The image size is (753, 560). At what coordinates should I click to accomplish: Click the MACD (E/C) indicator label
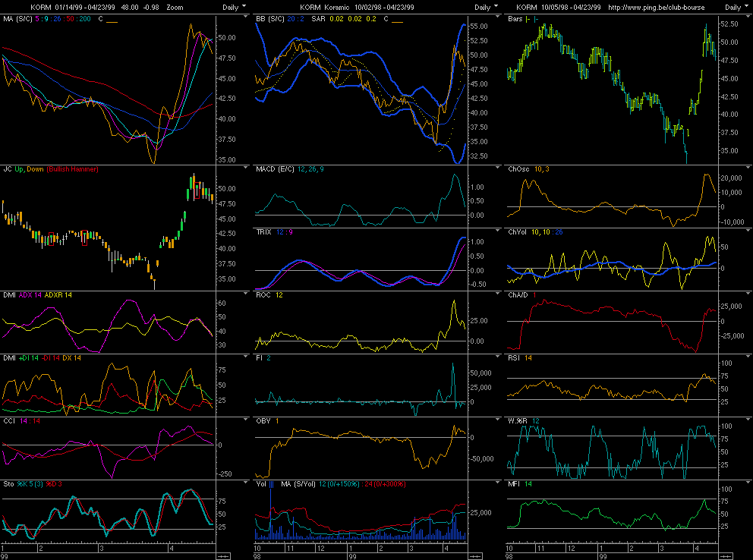pyautogui.click(x=276, y=169)
